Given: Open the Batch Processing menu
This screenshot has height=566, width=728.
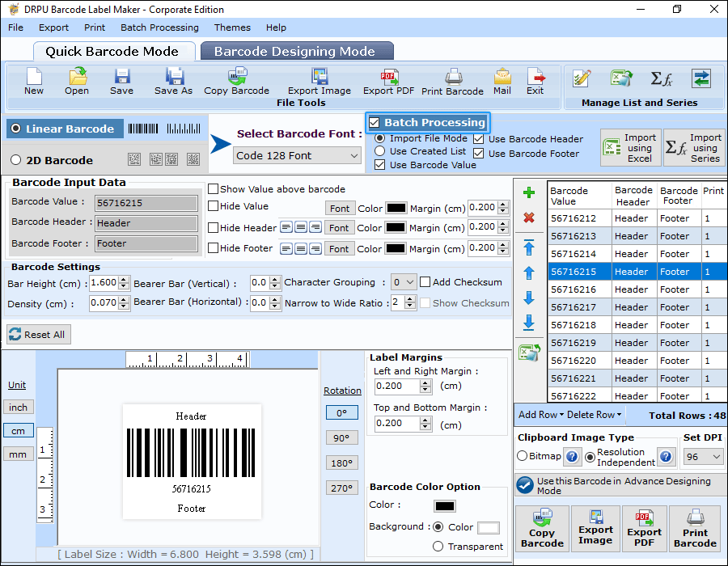Looking at the screenshot, I should pos(159,27).
